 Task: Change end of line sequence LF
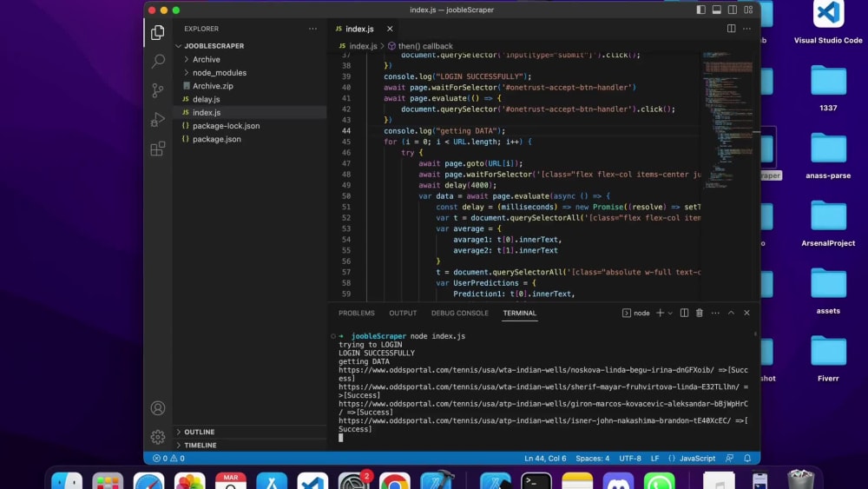[654, 459]
